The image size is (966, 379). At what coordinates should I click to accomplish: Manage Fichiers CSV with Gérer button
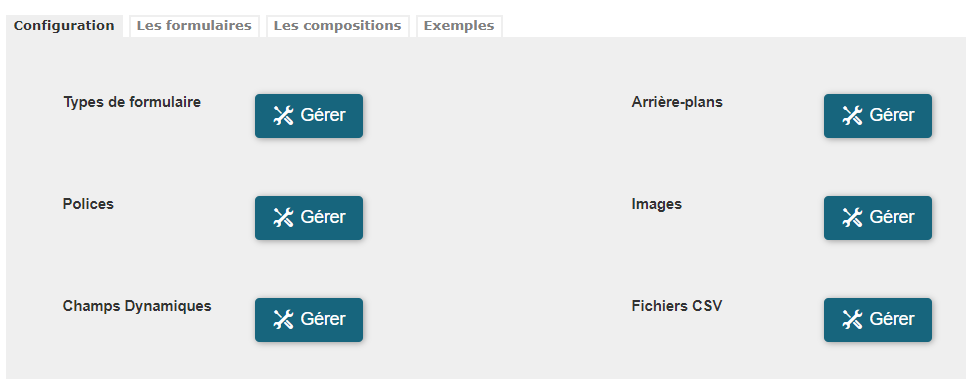[878, 320]
